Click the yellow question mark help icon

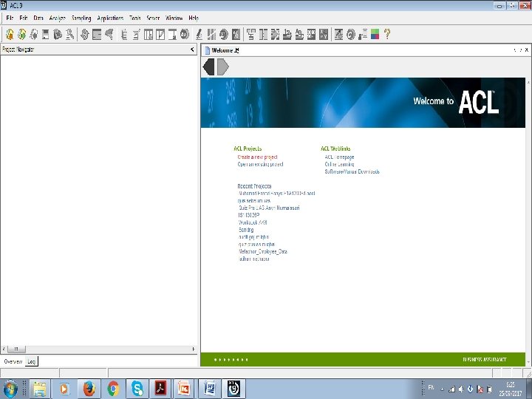pyautogui.click(x=387, y=34)
